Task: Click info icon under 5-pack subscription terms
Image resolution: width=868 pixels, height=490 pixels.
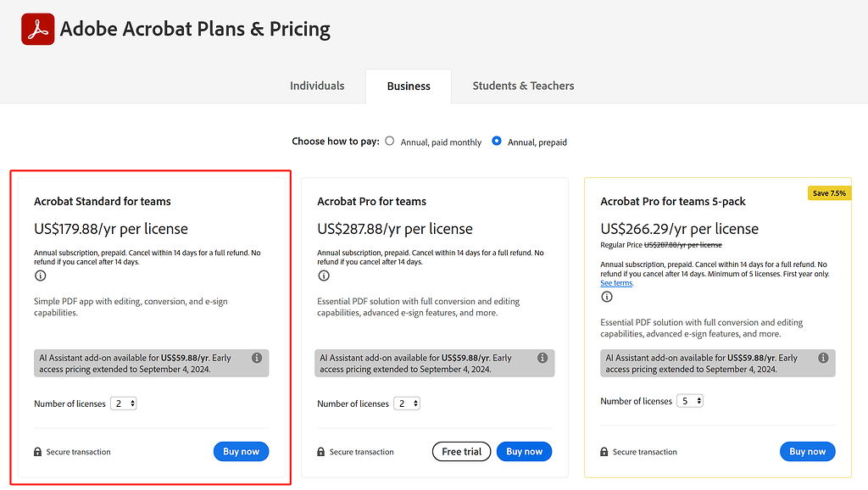Action: tap(606, 297)
